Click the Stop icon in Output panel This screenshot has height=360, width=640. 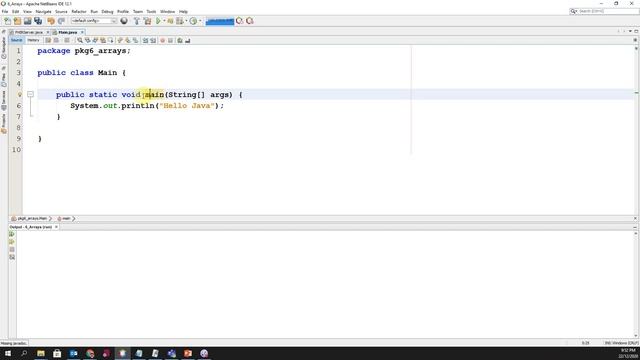point(12,249)
